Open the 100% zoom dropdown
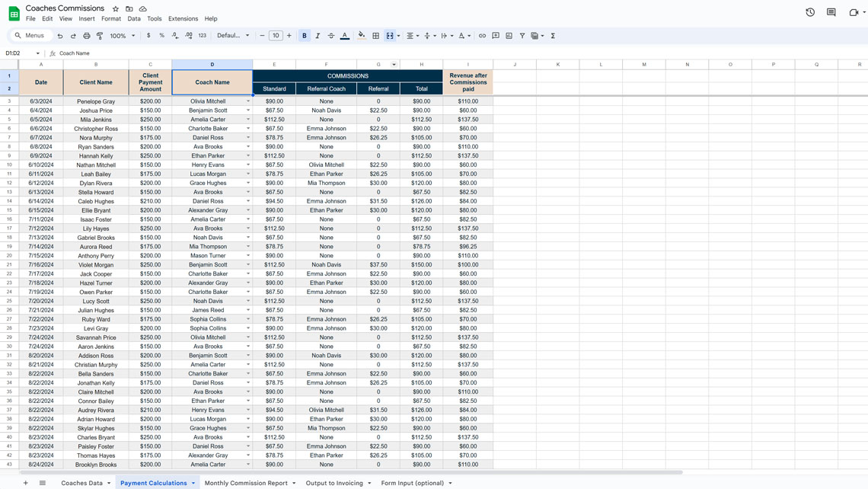868x489 pixels. click(123, 36)
